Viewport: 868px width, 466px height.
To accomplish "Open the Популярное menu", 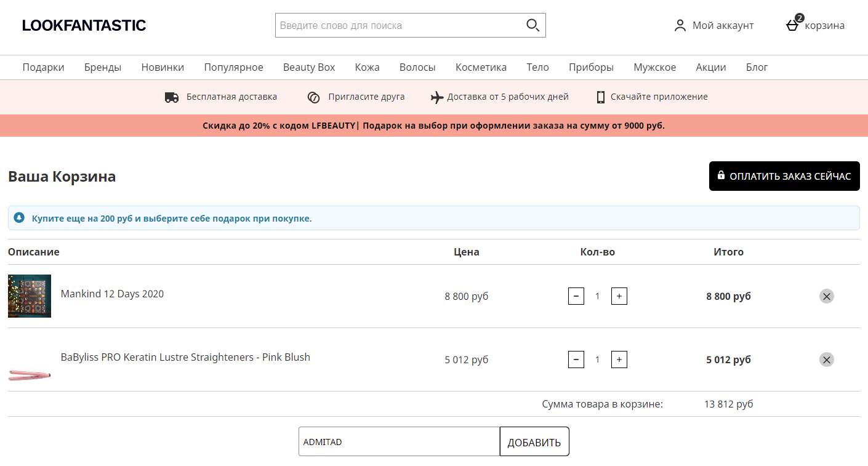I will pos(234,67).
